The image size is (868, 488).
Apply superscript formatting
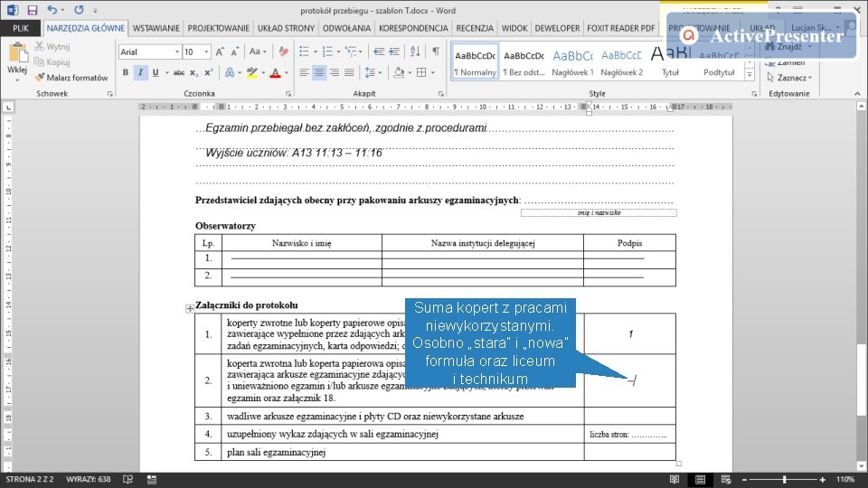coord(209,72)
